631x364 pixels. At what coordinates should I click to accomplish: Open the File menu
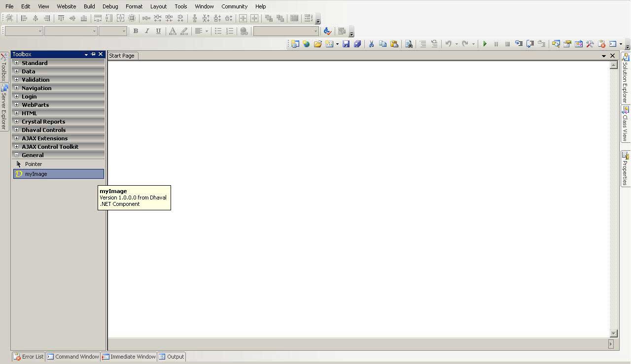[9, 6]
